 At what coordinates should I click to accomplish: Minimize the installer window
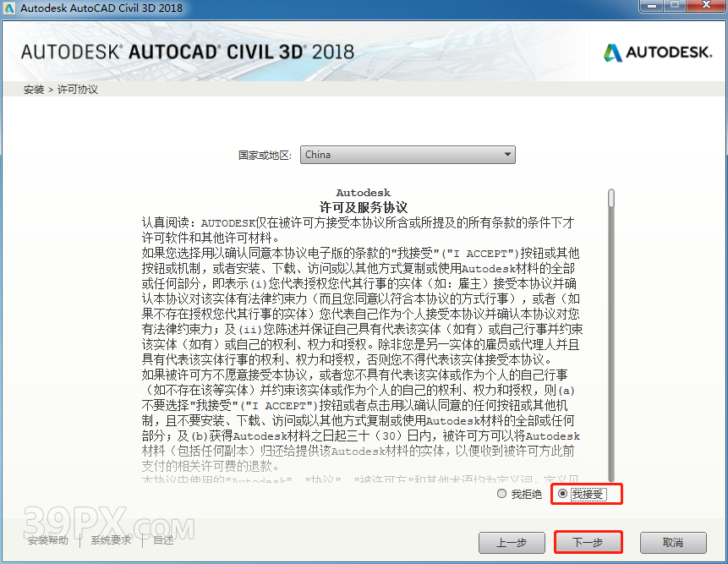653,6
